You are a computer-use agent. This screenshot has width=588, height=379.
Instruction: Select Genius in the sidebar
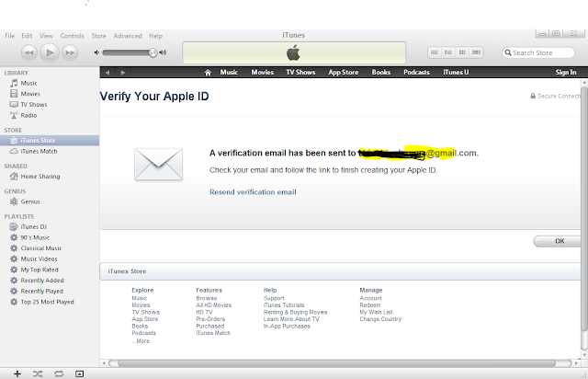(30, 201)
